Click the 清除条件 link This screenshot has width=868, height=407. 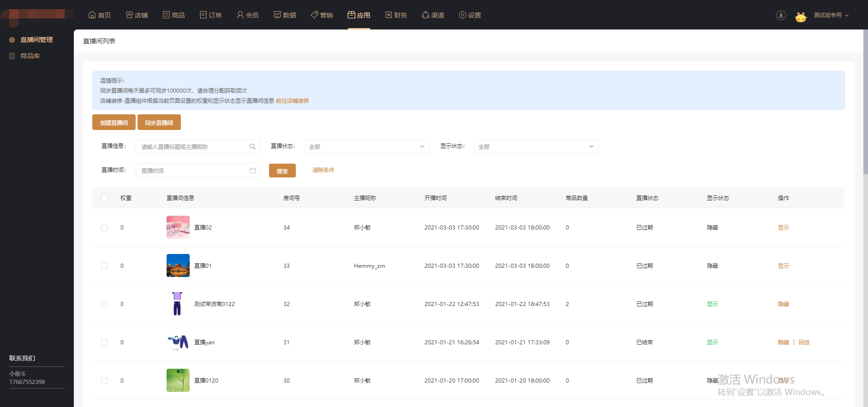point(323,170)
